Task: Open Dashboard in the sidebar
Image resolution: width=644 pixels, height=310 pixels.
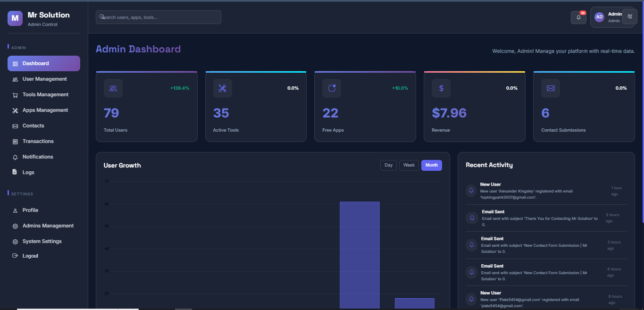Action: [44, 63]
